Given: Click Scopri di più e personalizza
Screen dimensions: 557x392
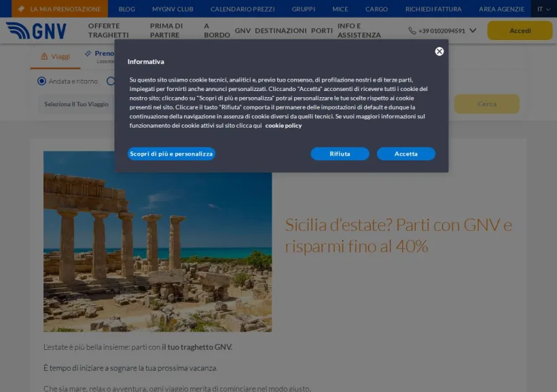Looking at the screenshot, I should [171, 154].
